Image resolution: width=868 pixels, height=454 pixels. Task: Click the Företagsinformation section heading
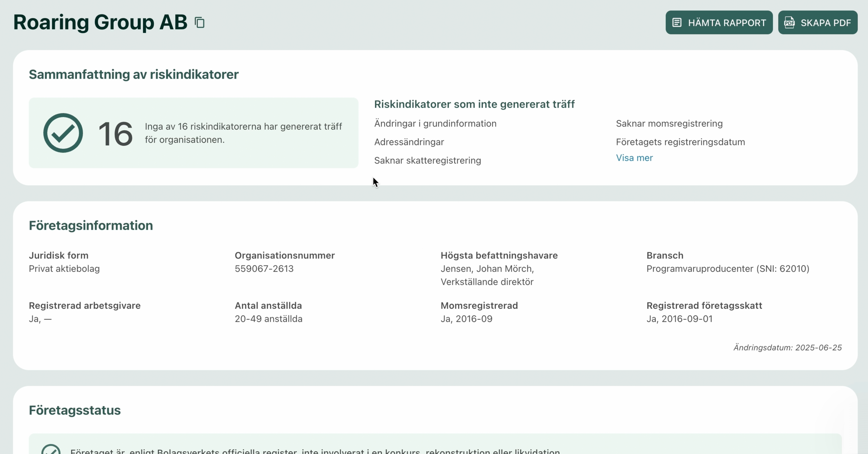point(91,225)
